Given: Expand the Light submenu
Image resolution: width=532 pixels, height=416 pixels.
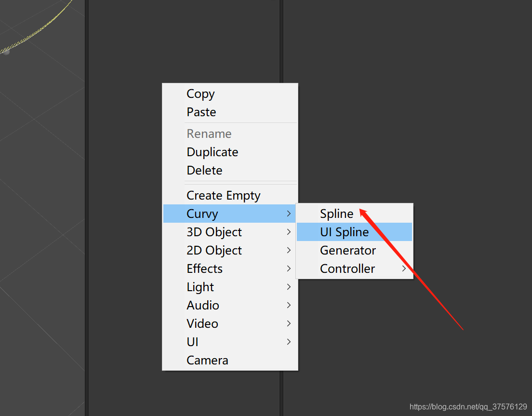Looking at the screenshot, I should (200, 287).
